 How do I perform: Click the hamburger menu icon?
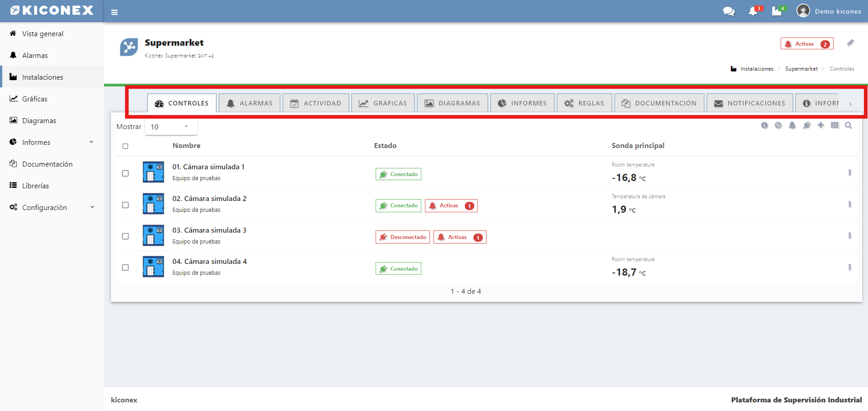[114, 12]
